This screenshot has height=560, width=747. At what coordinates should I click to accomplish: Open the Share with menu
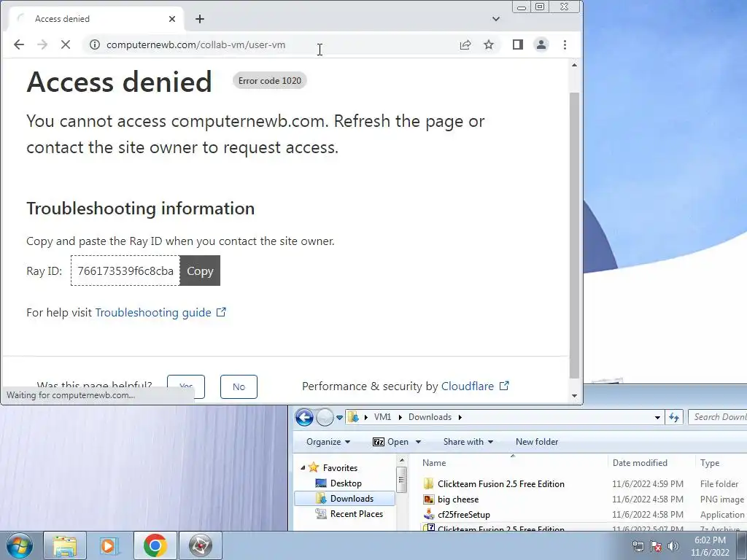click(468, 442)
